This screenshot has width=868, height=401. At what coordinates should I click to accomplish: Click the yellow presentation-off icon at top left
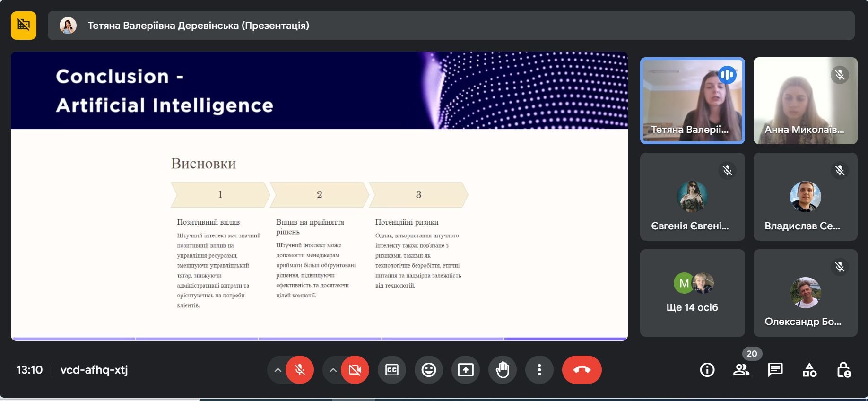coord(24,26)
